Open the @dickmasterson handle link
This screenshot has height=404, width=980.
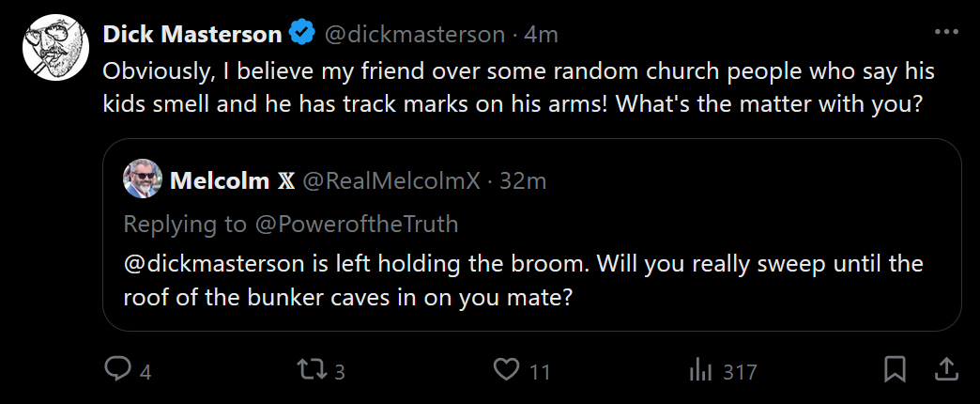pos(414,34)
